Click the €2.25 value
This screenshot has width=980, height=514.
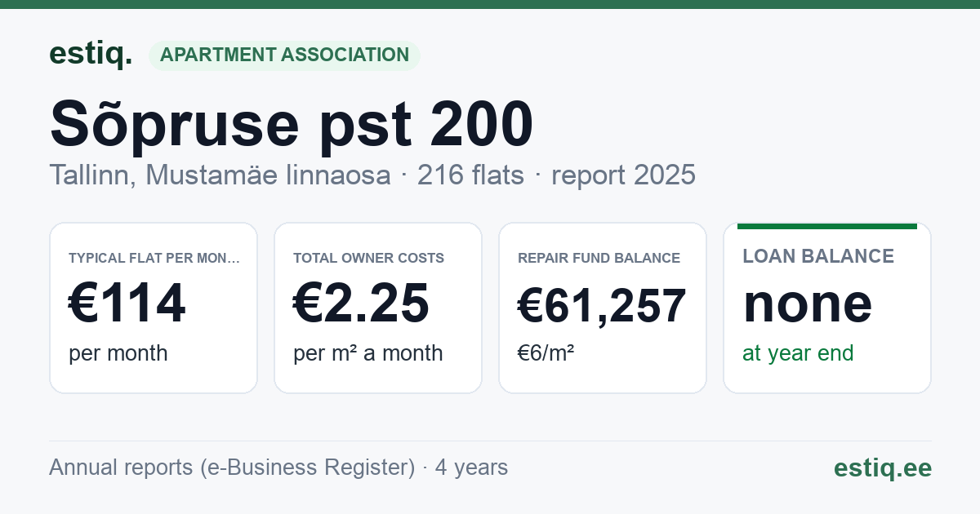tap(361, 304)
